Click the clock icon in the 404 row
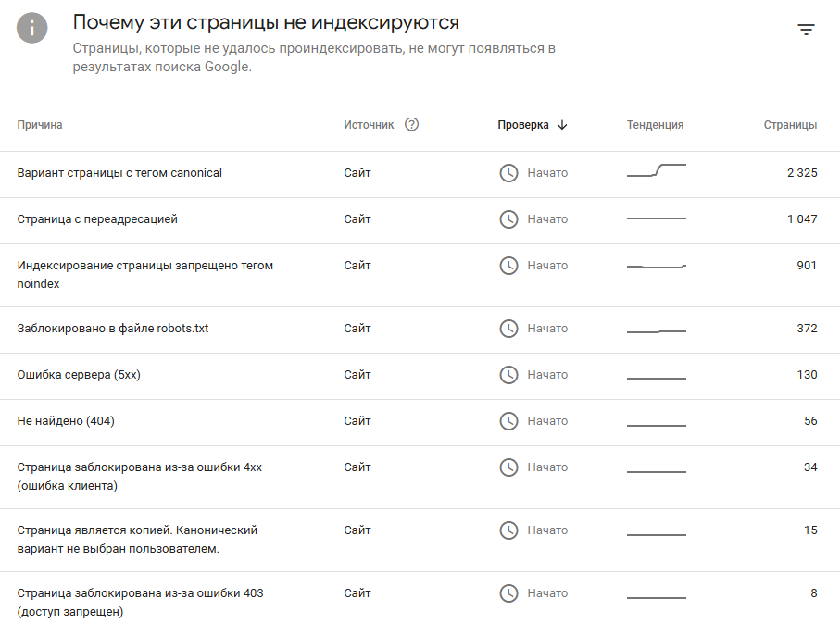The image size is (840, 623). point(508,421)
